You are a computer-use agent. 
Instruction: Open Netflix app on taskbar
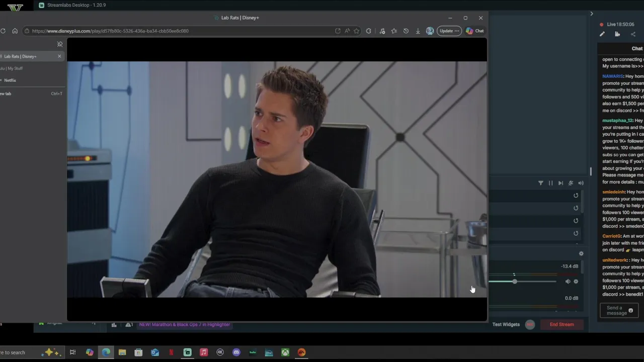[171, 352]
